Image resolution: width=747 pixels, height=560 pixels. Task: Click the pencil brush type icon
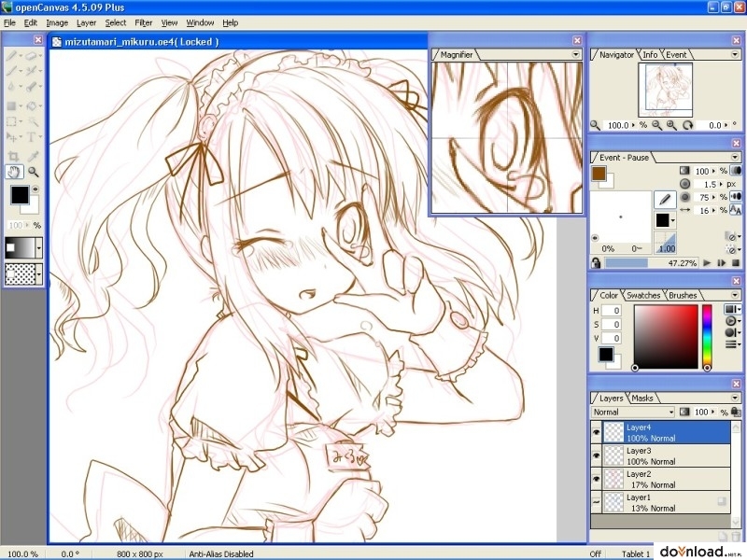click(665, 199)
